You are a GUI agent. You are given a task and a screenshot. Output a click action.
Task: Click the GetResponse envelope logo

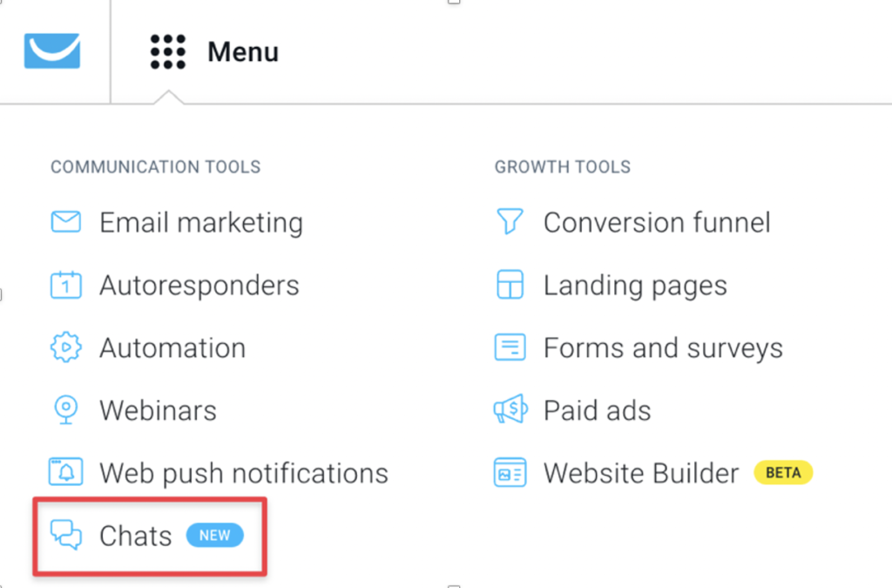(51, 51)
